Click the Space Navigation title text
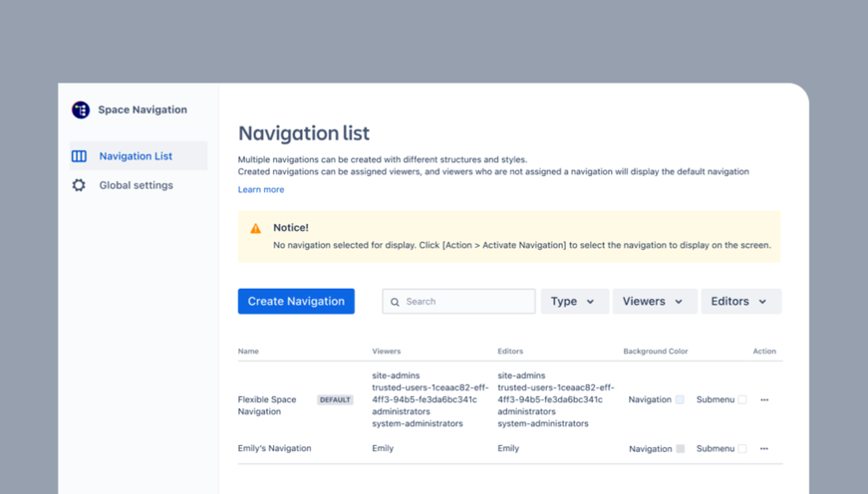868x494 pixels. [x=143, y=110]
